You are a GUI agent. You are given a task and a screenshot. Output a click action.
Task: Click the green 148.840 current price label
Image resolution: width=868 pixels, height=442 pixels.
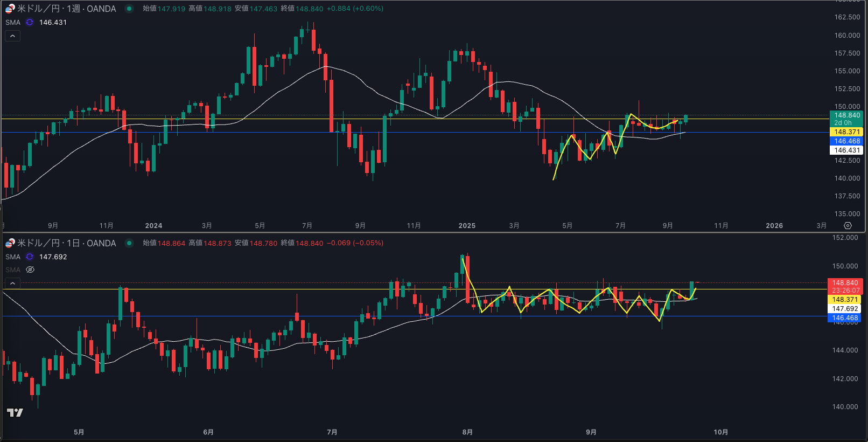[846, 115]
